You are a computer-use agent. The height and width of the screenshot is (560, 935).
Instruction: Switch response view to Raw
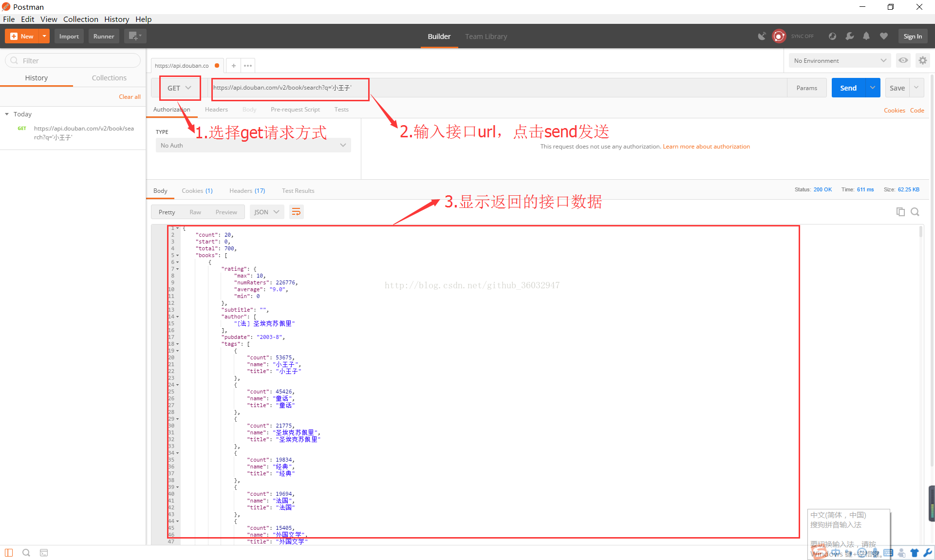pos(195,212)
